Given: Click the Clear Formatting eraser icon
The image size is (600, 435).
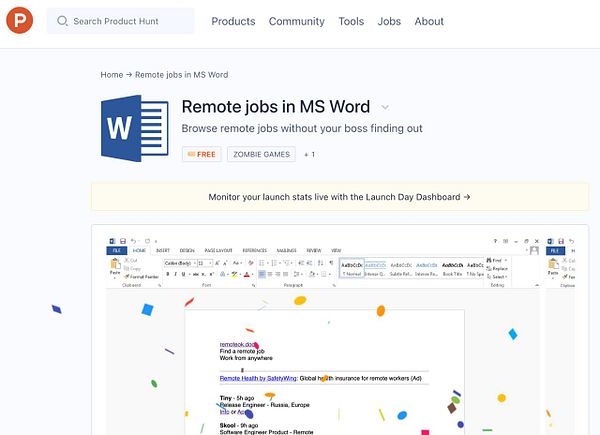Looking at the screenshot, I should [x=251, y=263].
